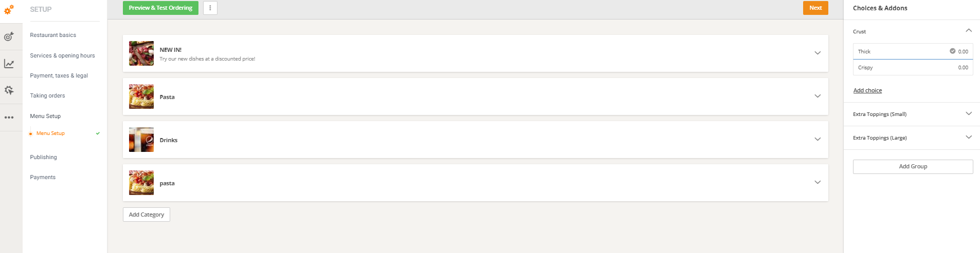Viewport: 980px width, 253px height.
Task: Go to Restaurant basics section
Action: coord(53,35)
